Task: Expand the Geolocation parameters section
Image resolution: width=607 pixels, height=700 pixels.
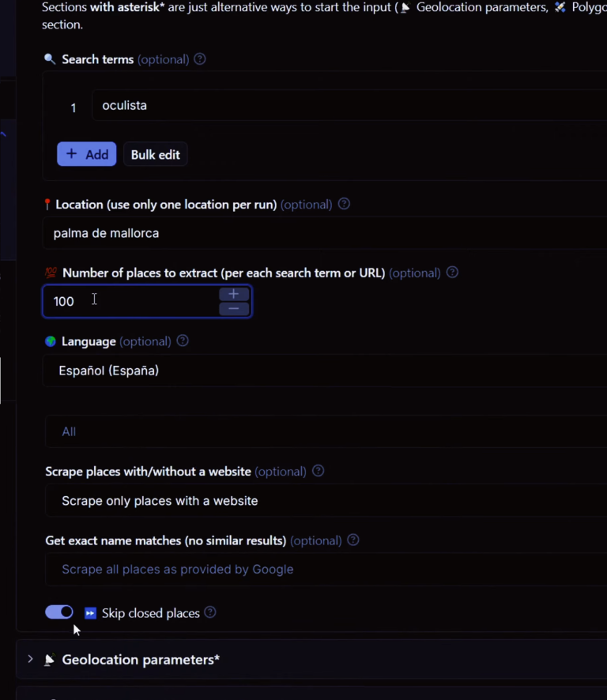Action: pyautogui.click(x=141, y=660)
